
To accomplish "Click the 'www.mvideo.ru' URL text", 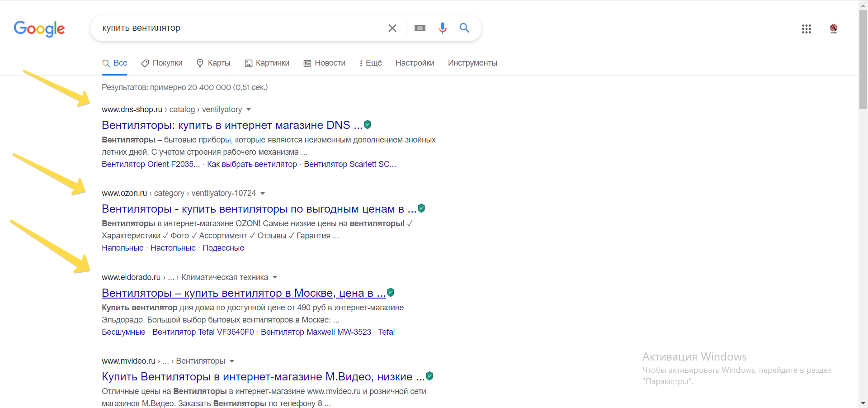I will (x=128, y=361).
